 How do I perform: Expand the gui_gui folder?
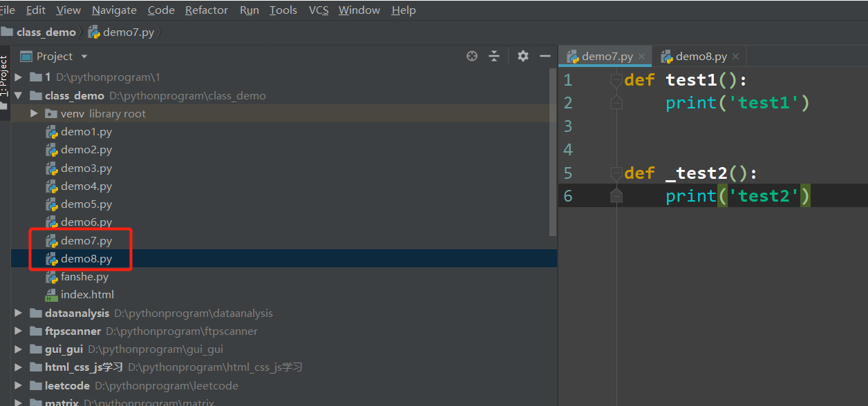(19, 349)
